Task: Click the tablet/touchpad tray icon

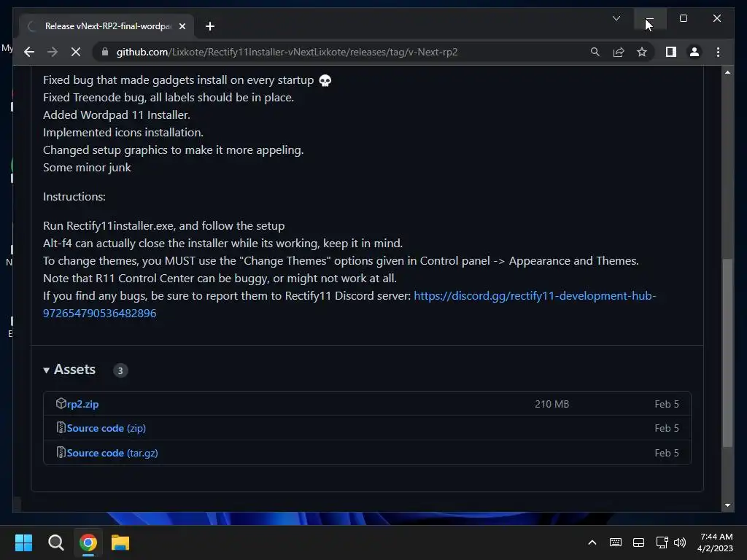Action: pyautogui.click(x=638, y=542)
